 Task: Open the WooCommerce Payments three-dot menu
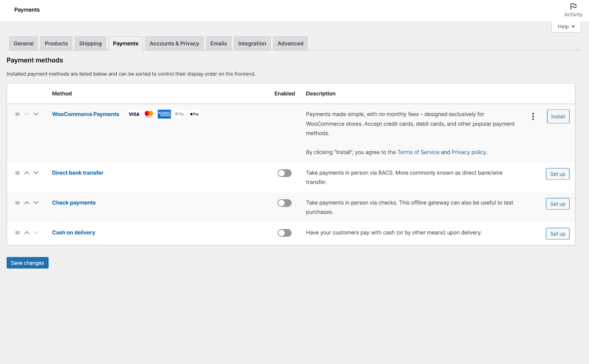tap(533, 117)
